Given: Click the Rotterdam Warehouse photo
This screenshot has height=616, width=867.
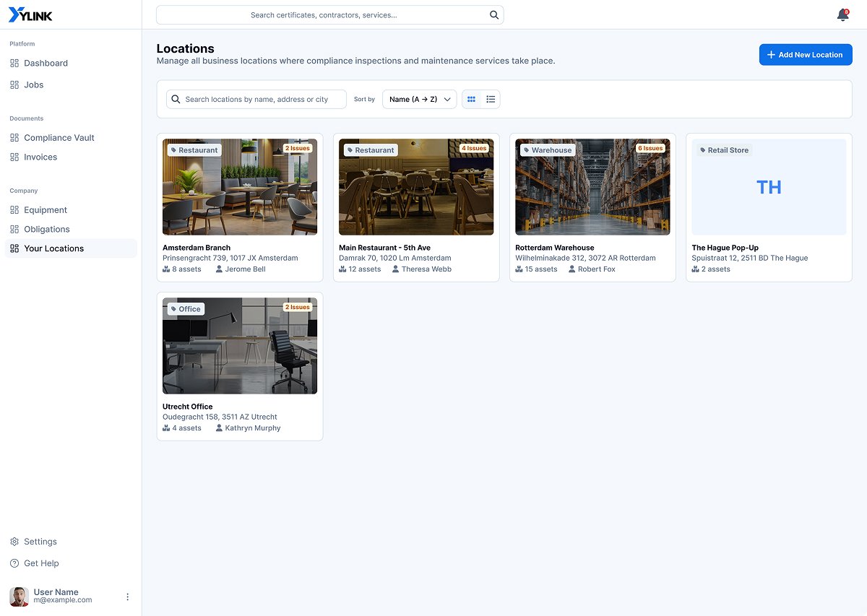Looking at the screenshot, I should click(x=592, y=187).
